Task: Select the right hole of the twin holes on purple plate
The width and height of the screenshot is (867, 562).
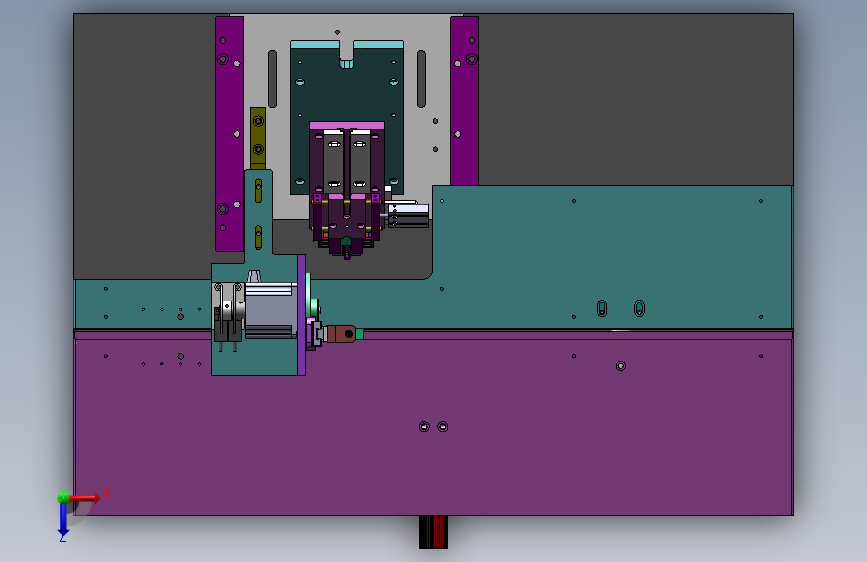Action: point(442,426)
